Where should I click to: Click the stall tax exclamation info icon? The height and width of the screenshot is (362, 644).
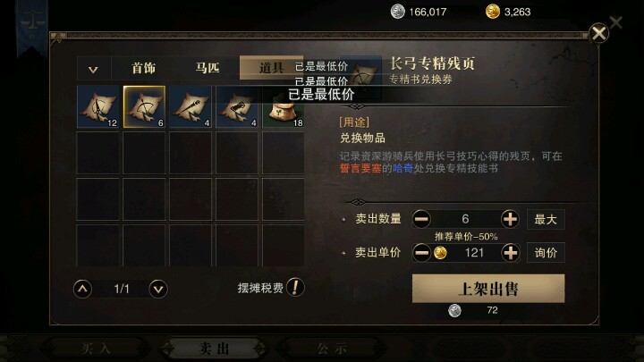tap(295, 287)
